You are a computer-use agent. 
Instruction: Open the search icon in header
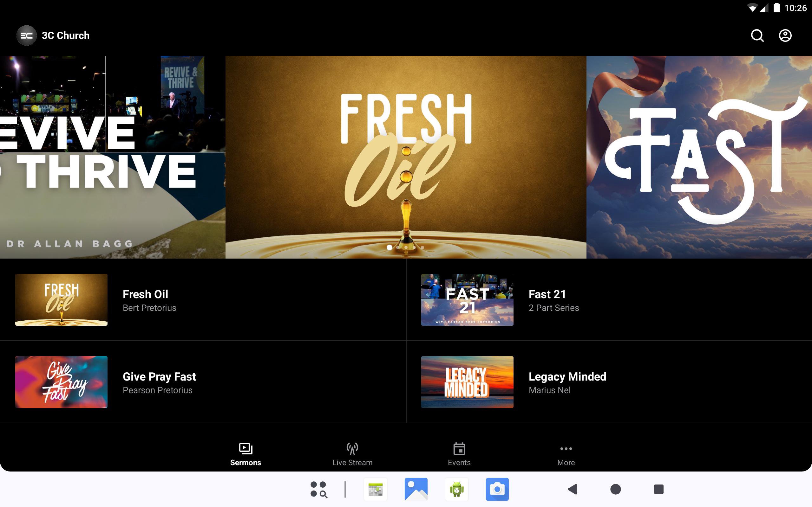point(757,35)
